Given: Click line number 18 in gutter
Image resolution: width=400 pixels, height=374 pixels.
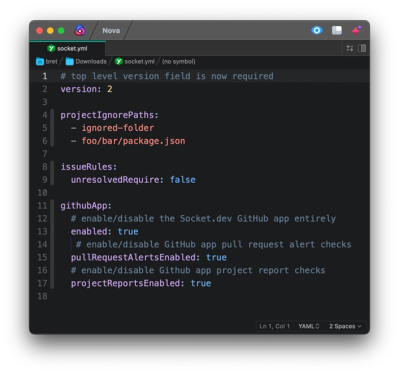Looking at the screenshot, I should point(42,296).
